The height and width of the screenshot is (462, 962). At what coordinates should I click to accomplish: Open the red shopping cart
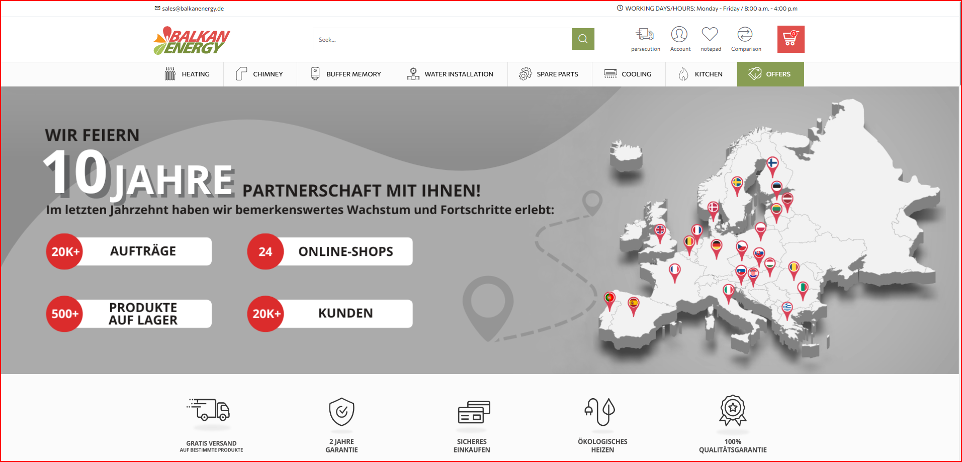[790, 39]
